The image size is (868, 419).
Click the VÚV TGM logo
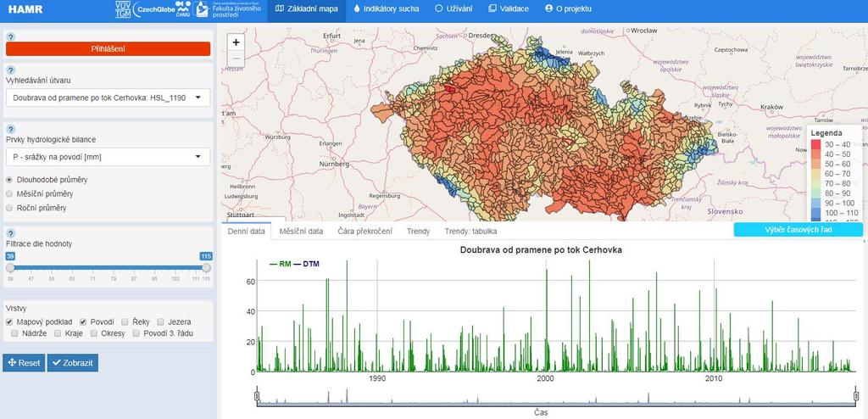click(x=123, y=9)
